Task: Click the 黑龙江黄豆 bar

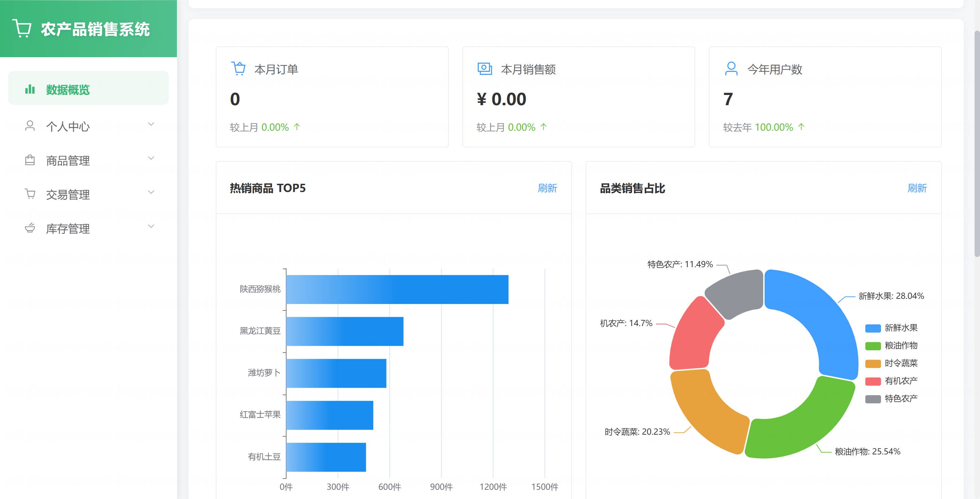Action: tap(345, 331)
